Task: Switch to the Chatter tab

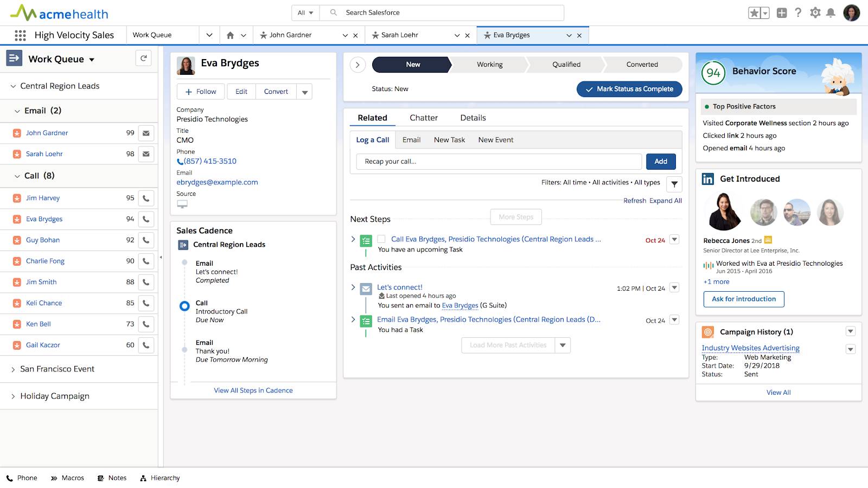Action: click(x=424, y=117)
